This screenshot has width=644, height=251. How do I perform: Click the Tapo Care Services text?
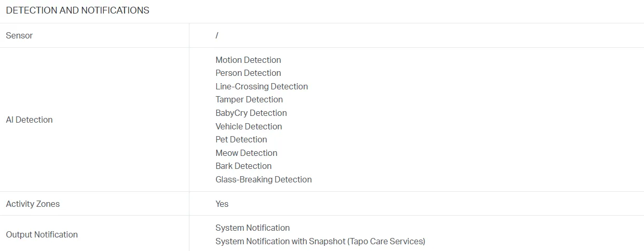[387, 241]
